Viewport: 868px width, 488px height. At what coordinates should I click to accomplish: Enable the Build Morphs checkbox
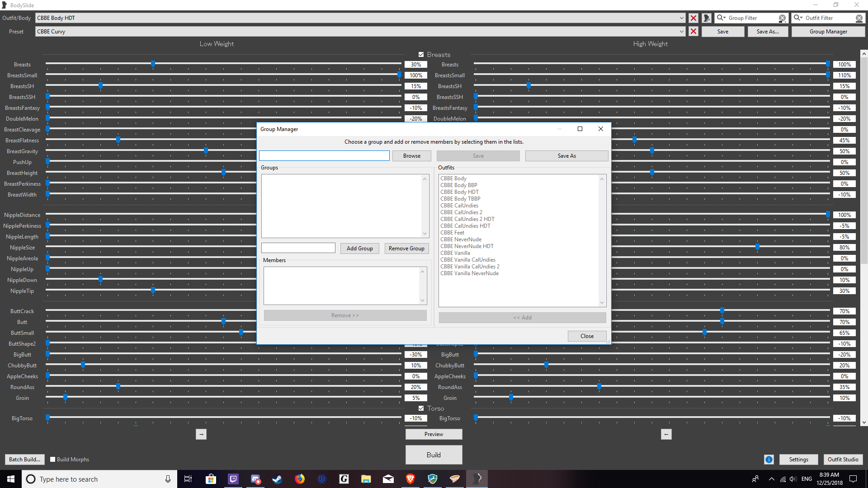click(x=52, y=460)
